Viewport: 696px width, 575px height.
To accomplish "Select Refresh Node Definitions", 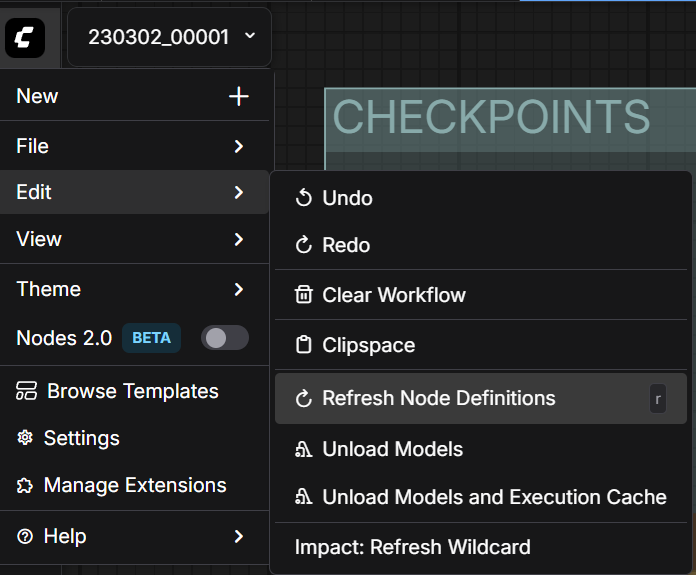I will [481, 398].
